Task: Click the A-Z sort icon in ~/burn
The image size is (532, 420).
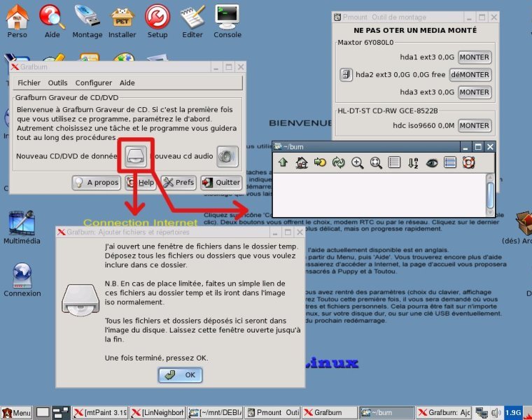Action: pyautogui.click(x=413, y=162)
